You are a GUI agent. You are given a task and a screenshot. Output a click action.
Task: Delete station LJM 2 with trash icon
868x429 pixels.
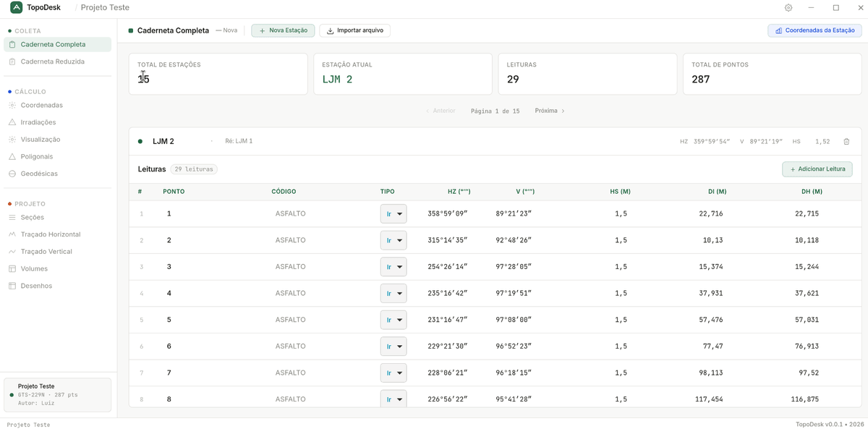click(x=846, y=142)
